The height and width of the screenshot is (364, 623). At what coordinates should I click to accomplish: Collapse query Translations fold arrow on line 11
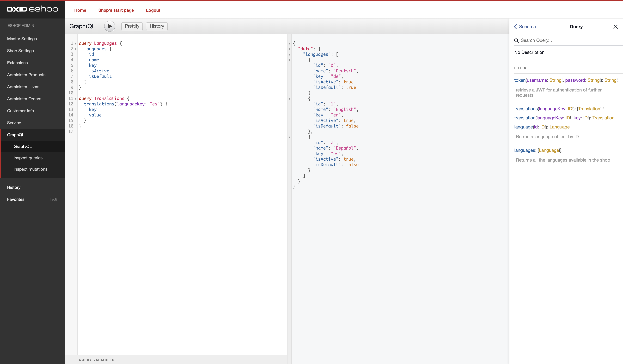pyautogui.click(x=76, y=99)
